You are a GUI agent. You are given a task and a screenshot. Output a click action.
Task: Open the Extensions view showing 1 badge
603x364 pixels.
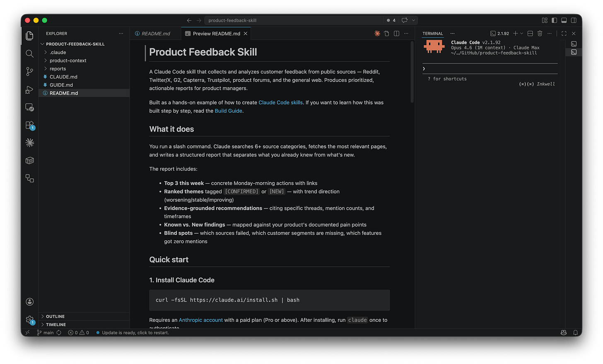pos(29,125)
